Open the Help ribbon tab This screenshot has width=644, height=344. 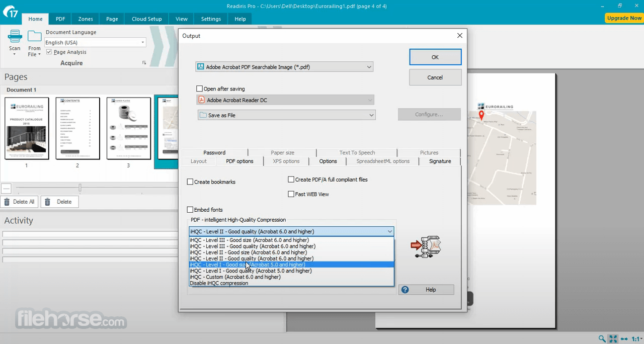[240, 19]
